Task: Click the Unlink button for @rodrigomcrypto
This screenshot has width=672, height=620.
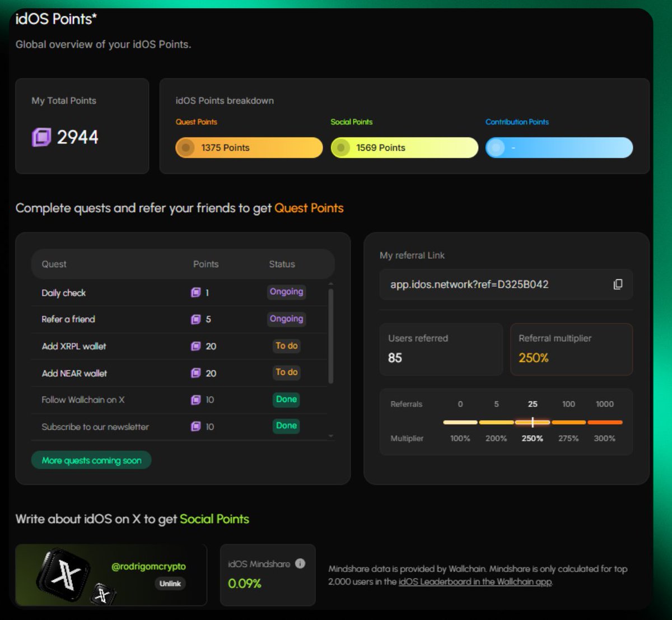Action: tap(170, 584)
